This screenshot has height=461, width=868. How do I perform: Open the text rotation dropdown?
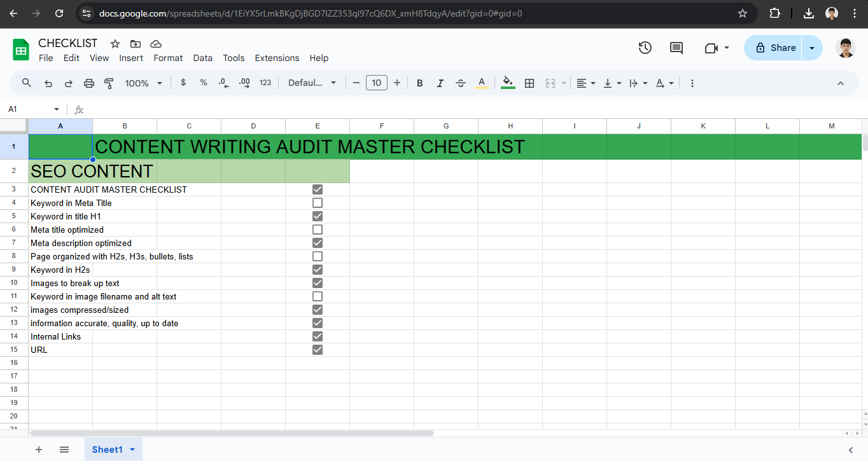(664, 83)
